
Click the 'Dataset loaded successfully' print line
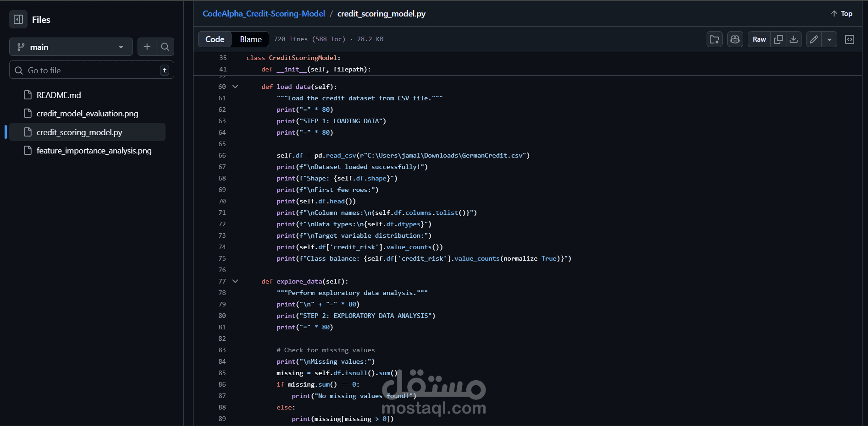point(352,167)
